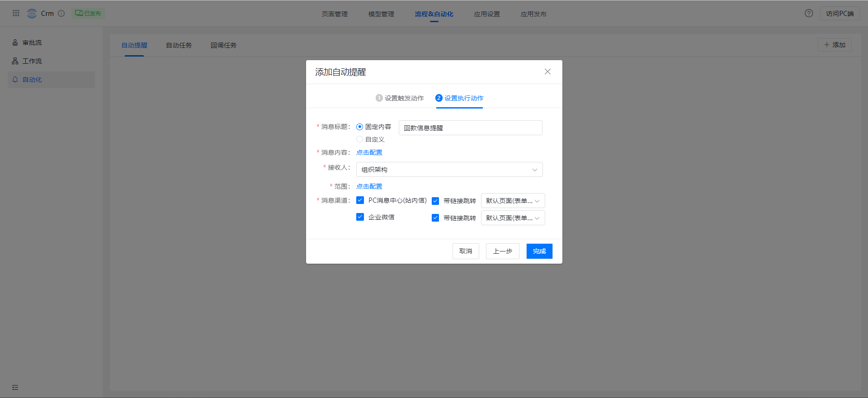Click the 已发布 status badge
868x398 pixels.
pyautogui.click(x=88, y=13)
